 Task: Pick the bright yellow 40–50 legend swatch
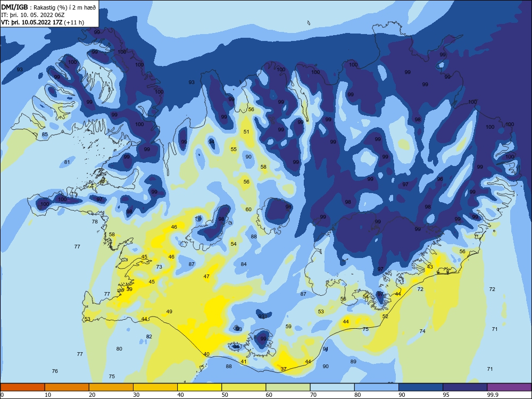[199, 387]
